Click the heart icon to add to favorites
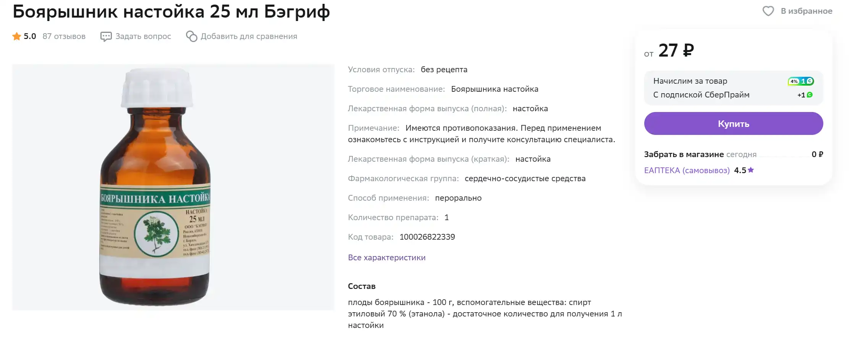 tap(768, 11)
